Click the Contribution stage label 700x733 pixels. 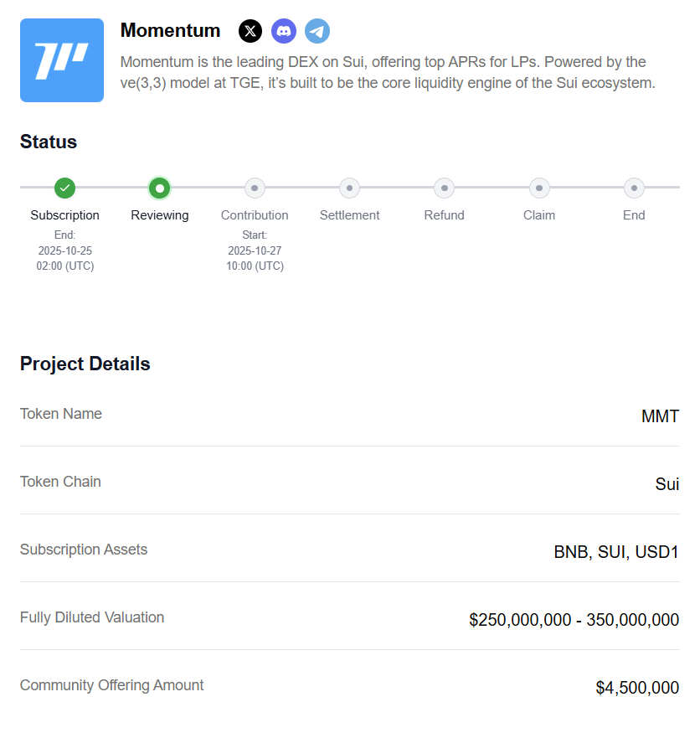click(x=255, y=215)
